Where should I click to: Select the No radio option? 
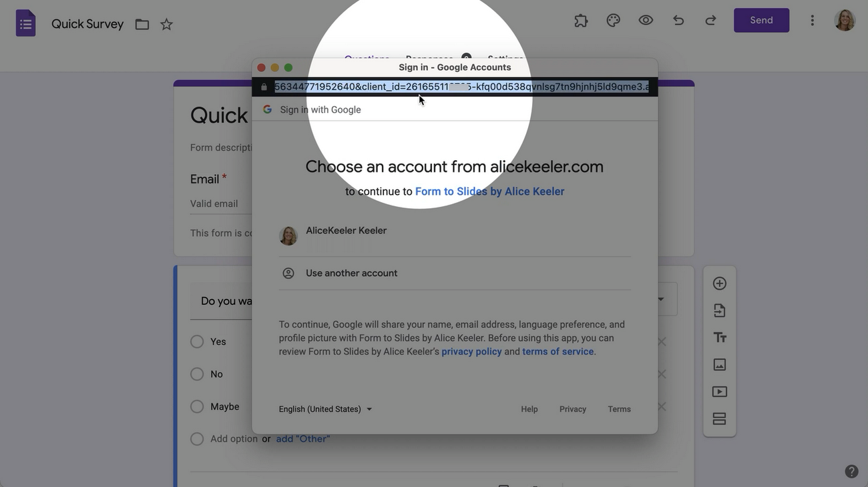tap(197, 374)
